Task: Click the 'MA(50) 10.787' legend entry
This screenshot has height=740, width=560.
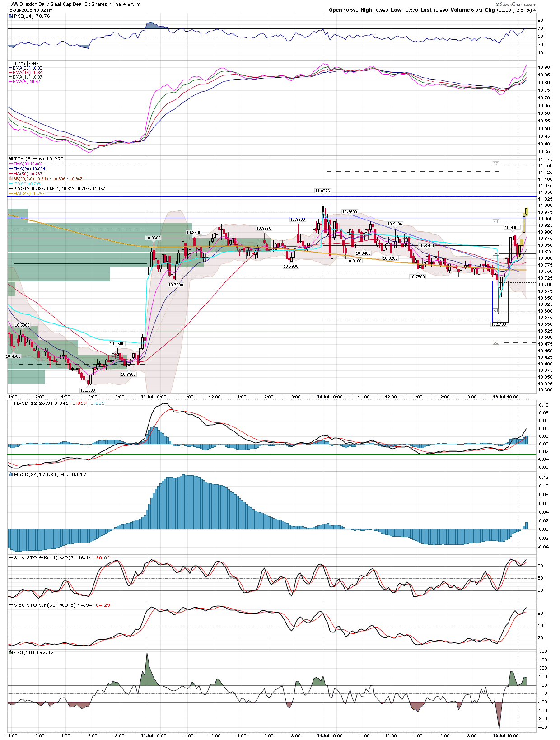Action: point(28,174)
